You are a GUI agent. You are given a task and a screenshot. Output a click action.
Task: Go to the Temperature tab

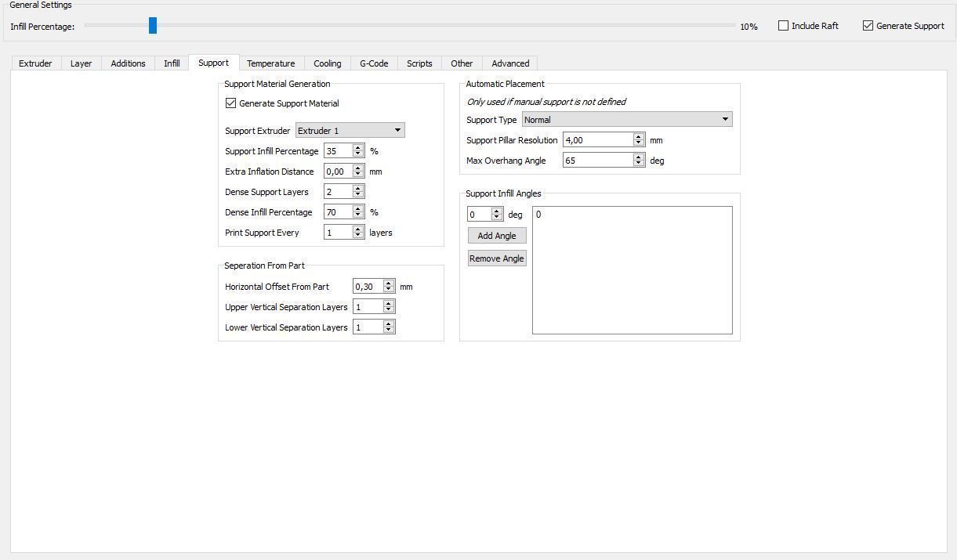click(271, 63)
